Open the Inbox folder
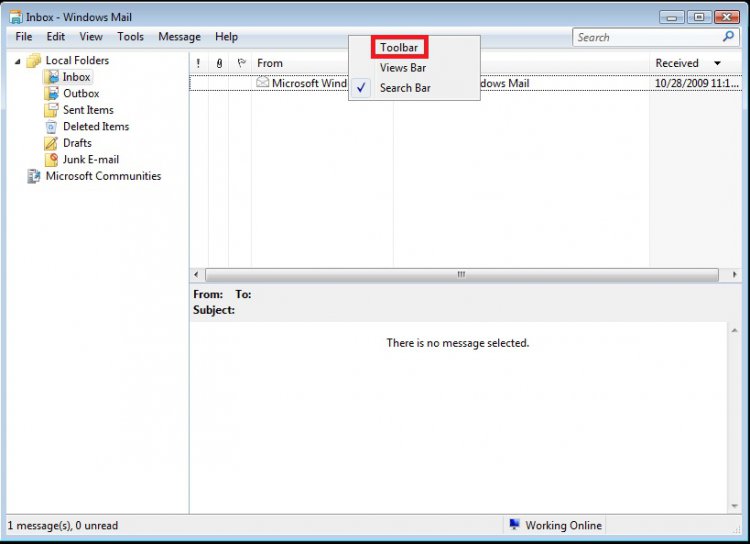Screen dimensions: 750x544 tap(77, 77)
